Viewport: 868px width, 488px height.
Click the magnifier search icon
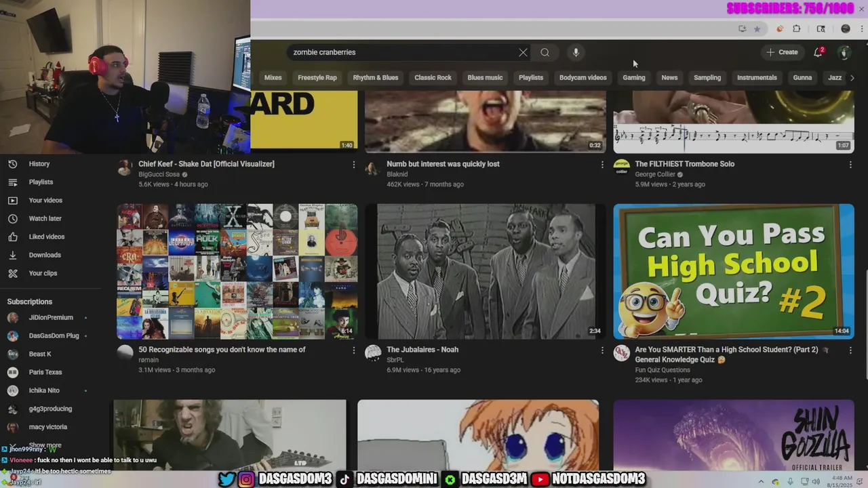pyautogui.click(x=545, y=52)
